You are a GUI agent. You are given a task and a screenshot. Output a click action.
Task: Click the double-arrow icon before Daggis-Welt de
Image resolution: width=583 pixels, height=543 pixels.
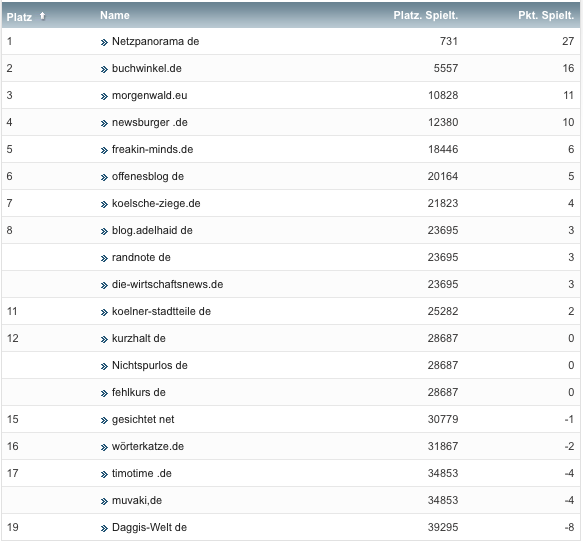[x=104, y=528]
